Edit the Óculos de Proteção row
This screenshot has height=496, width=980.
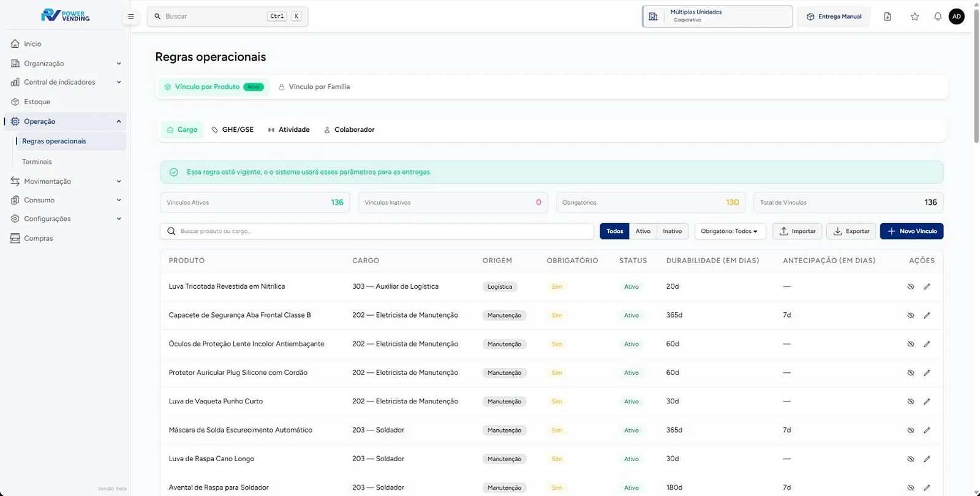[927, 344]
